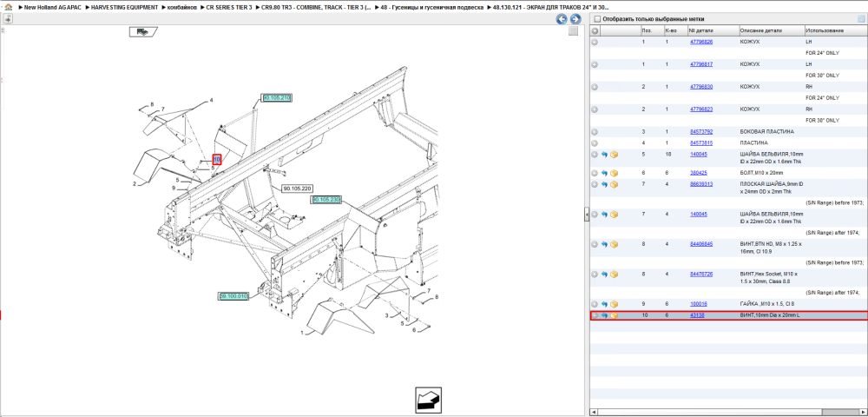Viewport: 868px width, 417px height.
Task: Open reference 90.105.210 on diagram
Action: tap(277, 97)
